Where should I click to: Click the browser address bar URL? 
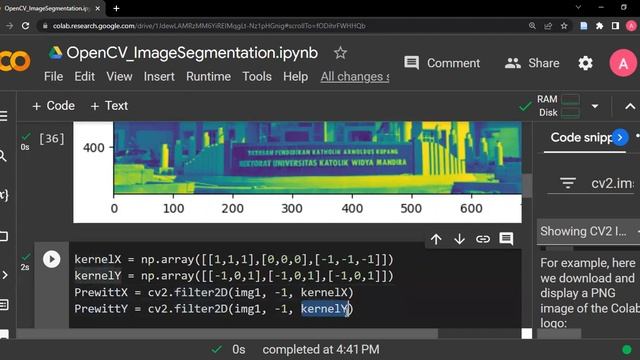coord(209,26)
